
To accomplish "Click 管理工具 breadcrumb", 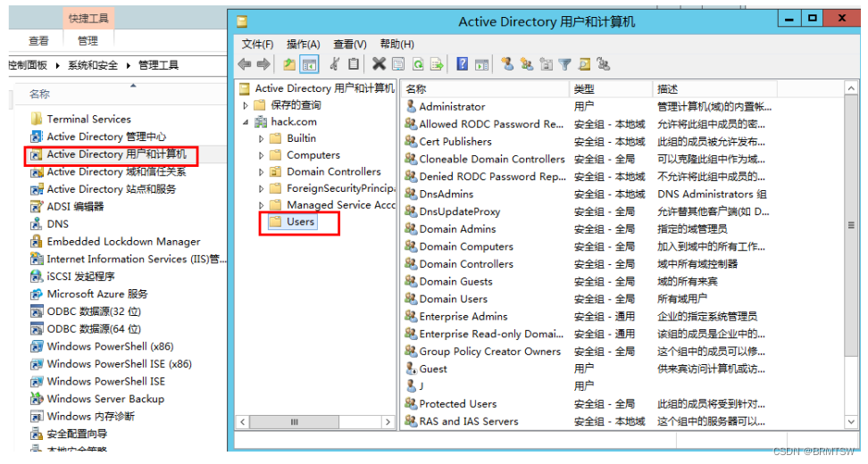I will 158,65.
